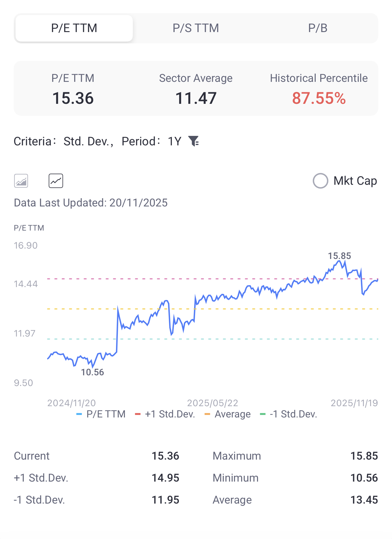The width and height of the screenshot is (392, 539).
Task: Click the 15.85 peak point label
Action: (339, 256)
